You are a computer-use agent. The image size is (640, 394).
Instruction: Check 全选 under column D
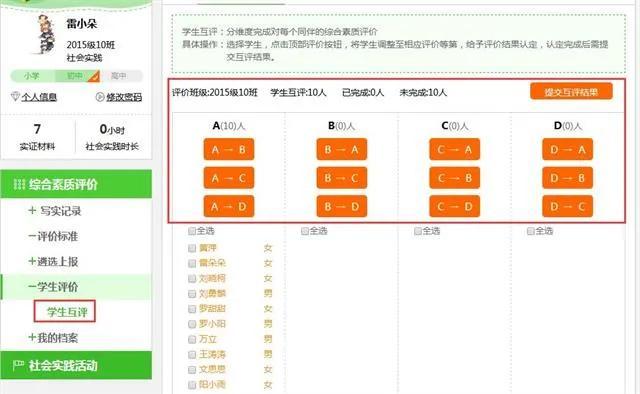click(531, 231)
